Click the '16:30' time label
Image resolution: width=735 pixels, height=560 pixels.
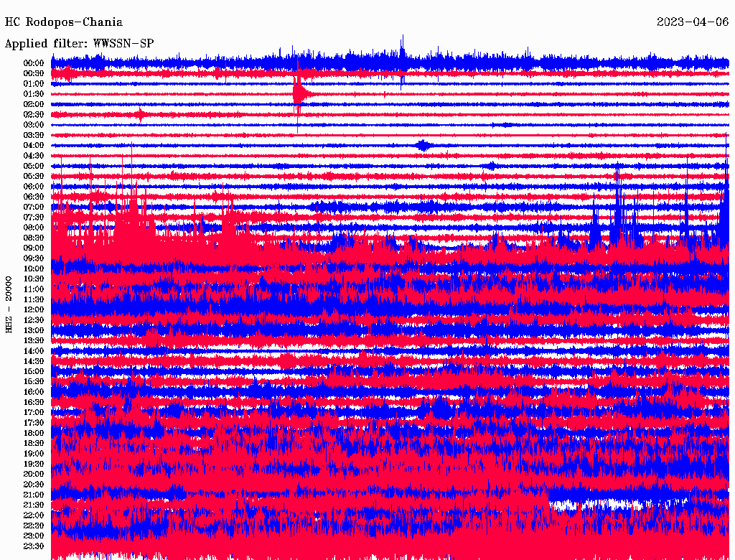coord(34,403)
